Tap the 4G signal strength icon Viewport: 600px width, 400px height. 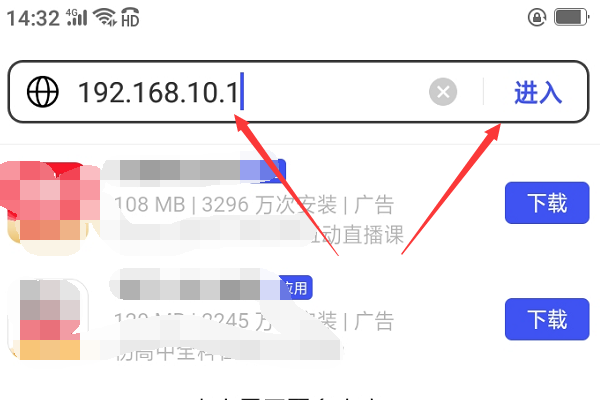77,18
